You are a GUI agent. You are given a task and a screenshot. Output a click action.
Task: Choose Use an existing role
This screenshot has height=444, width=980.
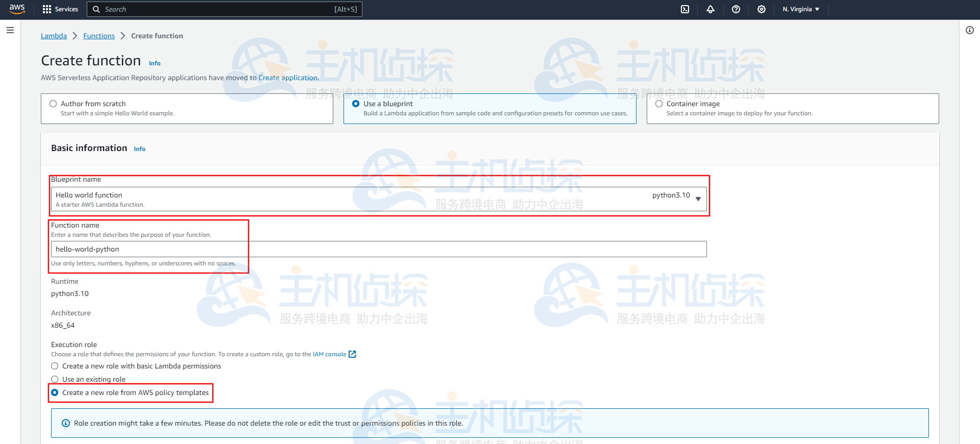[55, 379]
